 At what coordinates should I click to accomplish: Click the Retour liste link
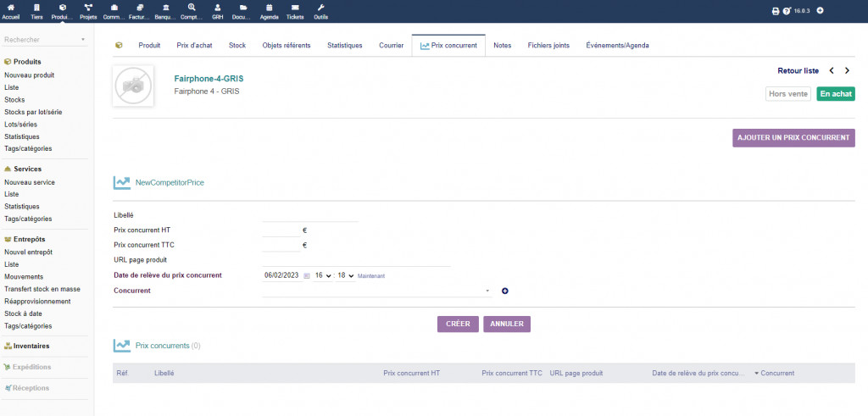coord(798,71)
